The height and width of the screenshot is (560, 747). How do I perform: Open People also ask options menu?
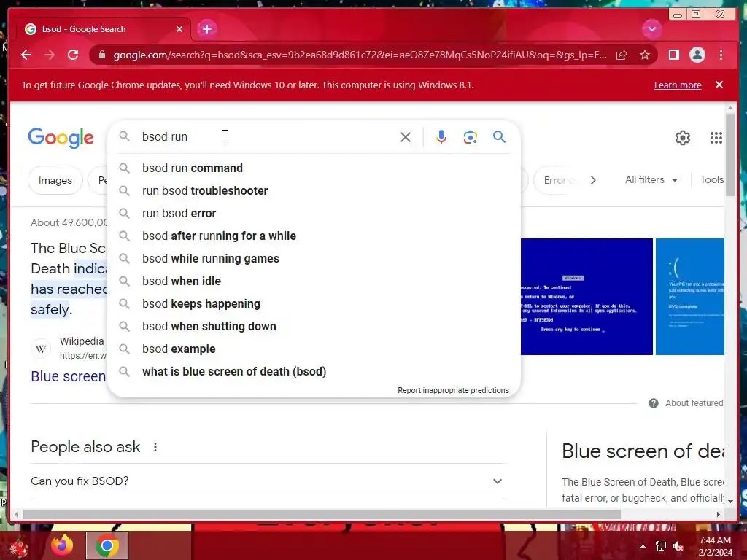(x=155, y=447)
